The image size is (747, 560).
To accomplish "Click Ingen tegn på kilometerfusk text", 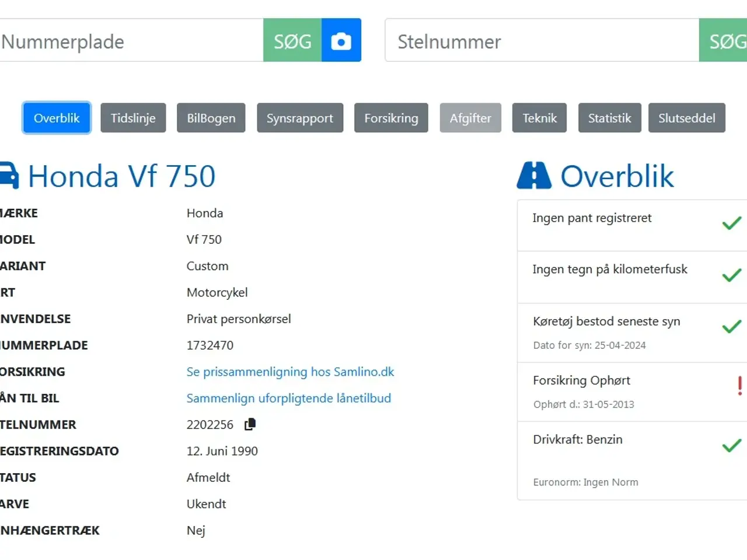I will pyautogui.click(x=610, y=269).
